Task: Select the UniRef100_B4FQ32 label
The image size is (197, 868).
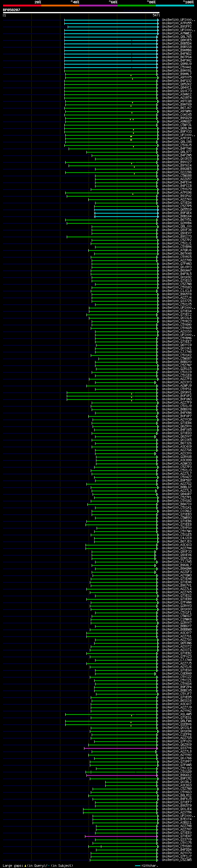Action: 176,81
